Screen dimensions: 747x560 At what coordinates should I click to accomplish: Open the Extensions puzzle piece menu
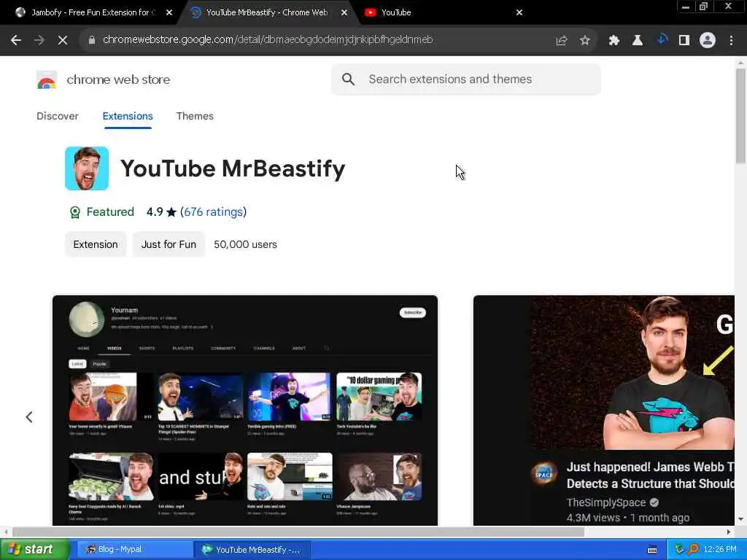click(614, 41)
